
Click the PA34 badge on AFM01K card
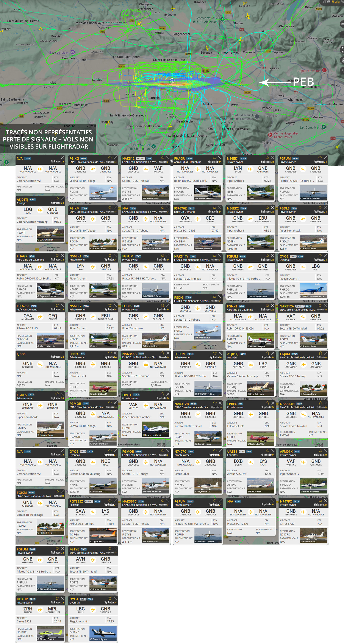tap(297, 452)
